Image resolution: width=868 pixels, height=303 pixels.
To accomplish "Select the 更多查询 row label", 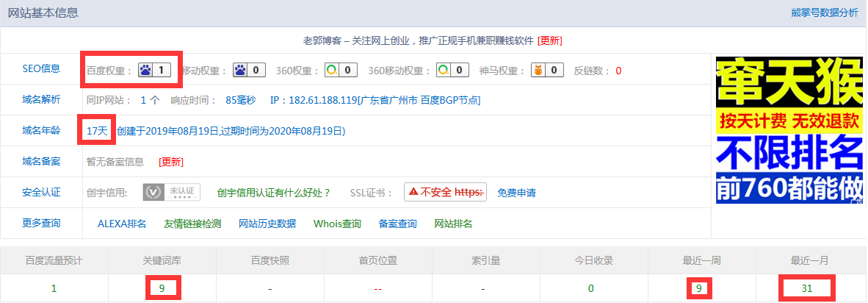I will (42, 224).
